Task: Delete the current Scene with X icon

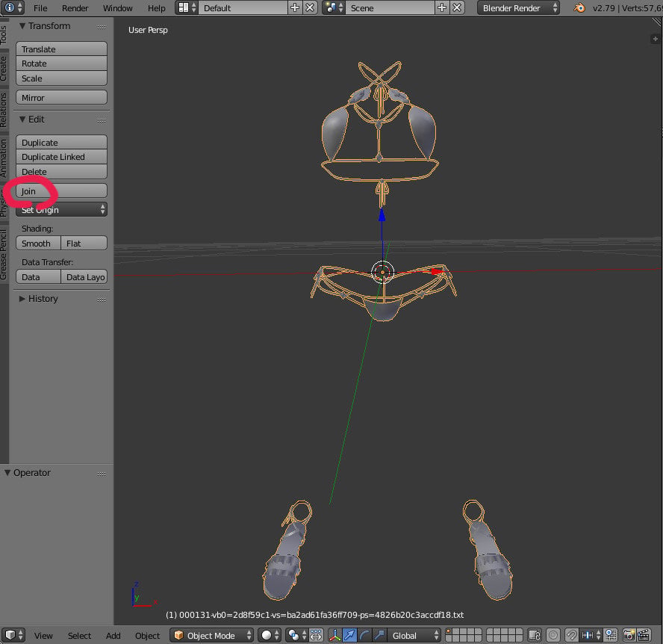Action: pos(457,7)
